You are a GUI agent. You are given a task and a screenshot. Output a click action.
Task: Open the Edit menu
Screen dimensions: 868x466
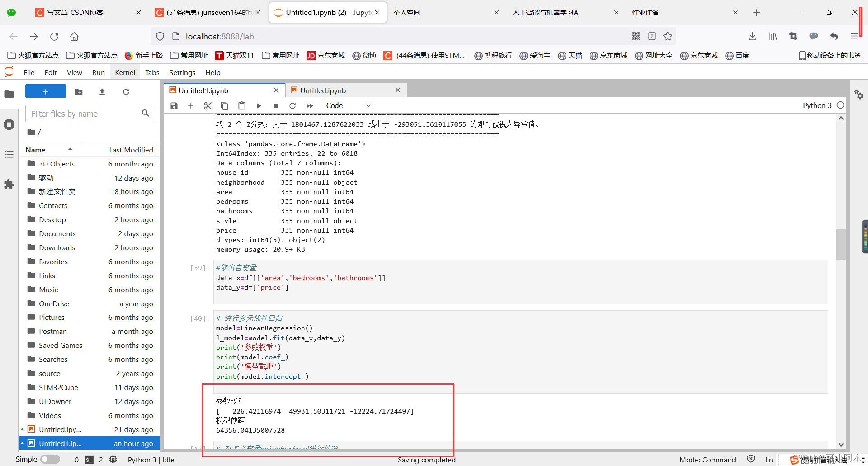pyautogui.click(x=51, y=73)
